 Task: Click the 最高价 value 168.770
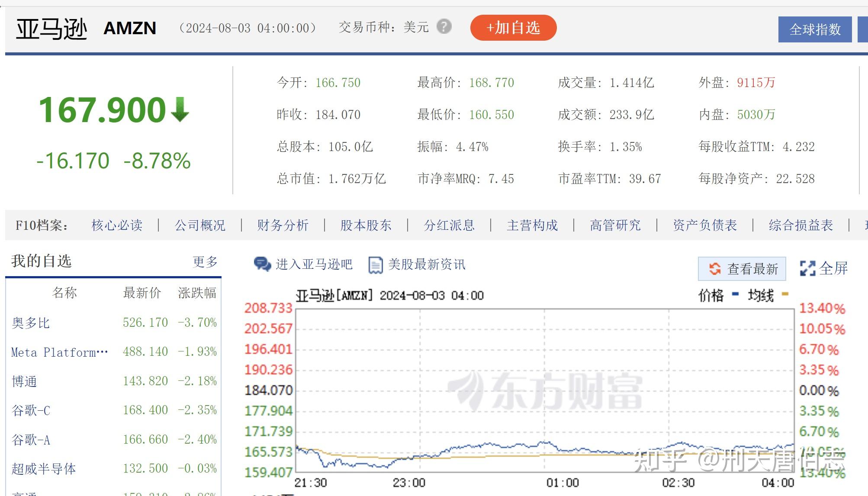click(492, 83)
